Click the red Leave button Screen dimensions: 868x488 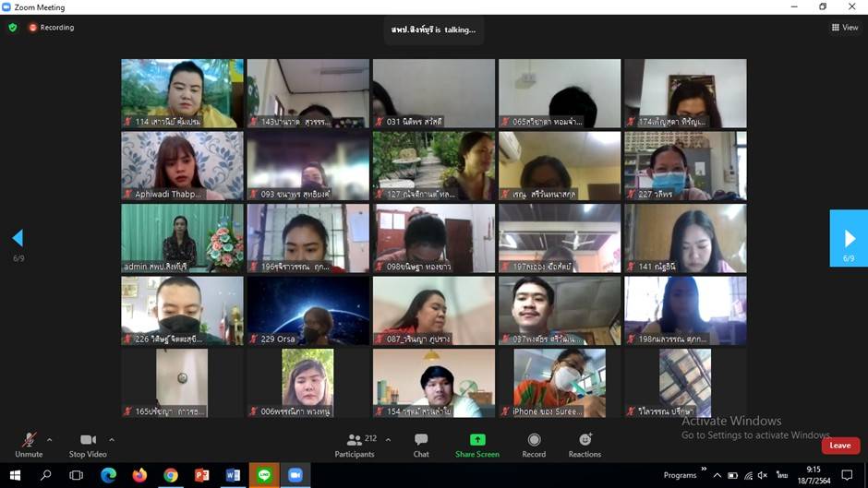[839, 445]
